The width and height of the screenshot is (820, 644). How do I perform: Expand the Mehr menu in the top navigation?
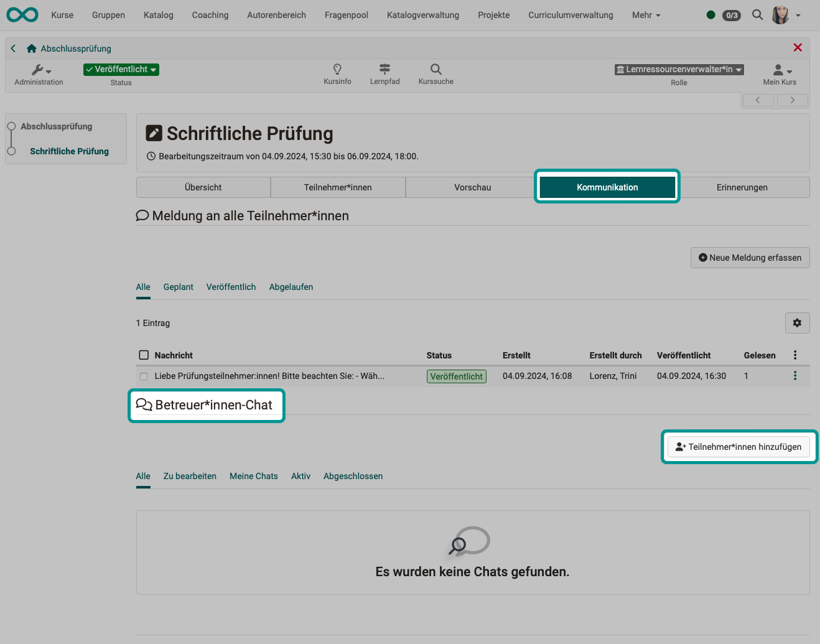click(x=645, y=15)
